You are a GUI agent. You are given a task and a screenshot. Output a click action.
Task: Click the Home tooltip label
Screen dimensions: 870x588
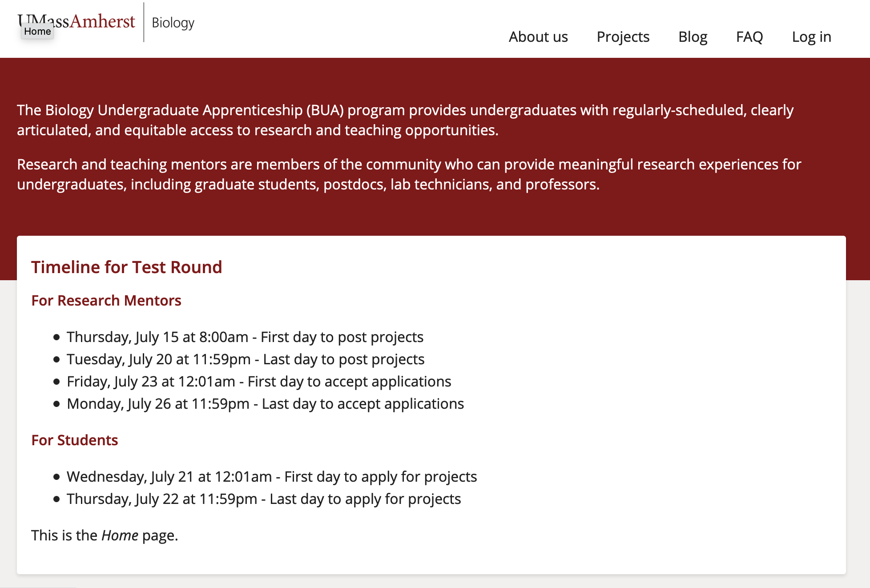click(37, 31)
